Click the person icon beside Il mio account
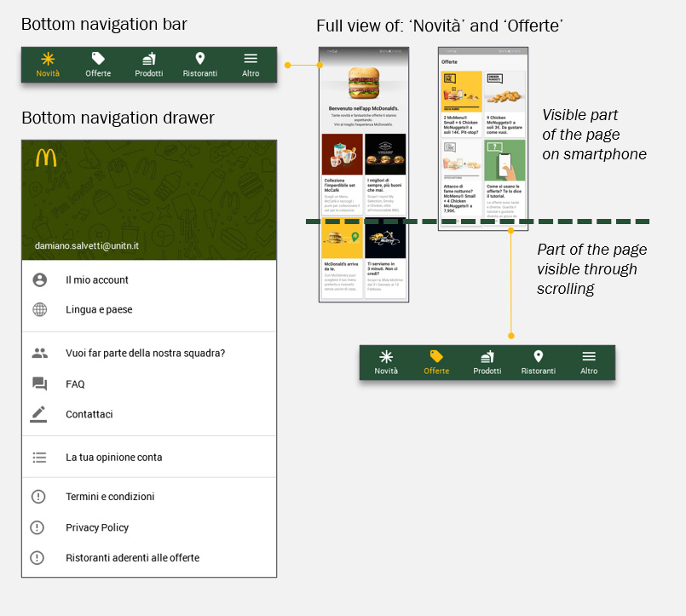The image size is (686, 616). [39, 280]
